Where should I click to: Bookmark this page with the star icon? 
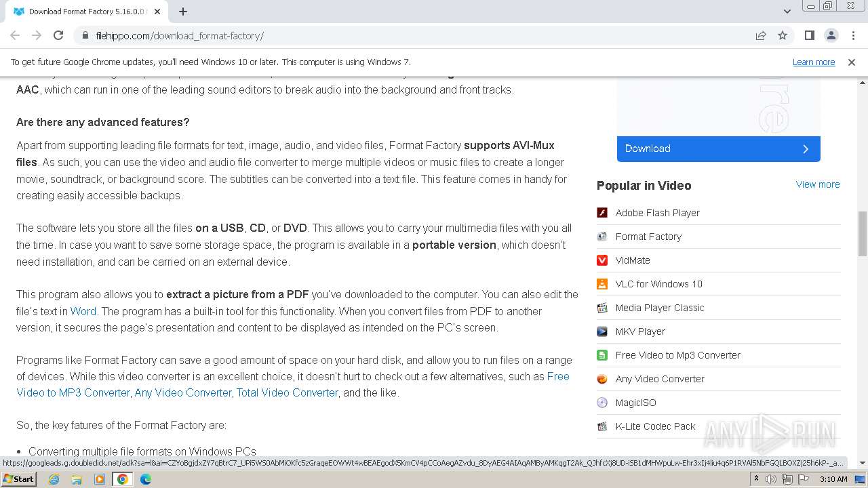pyautogui.click(x=783, y=35)
